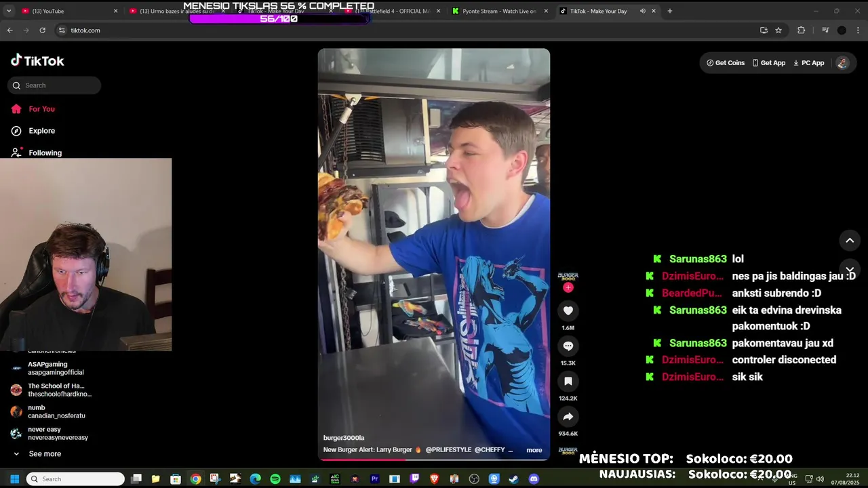The height and width of the screenshot is (488, 868).
Task: Open a new browser tab
Action: (x=670, y=11)
